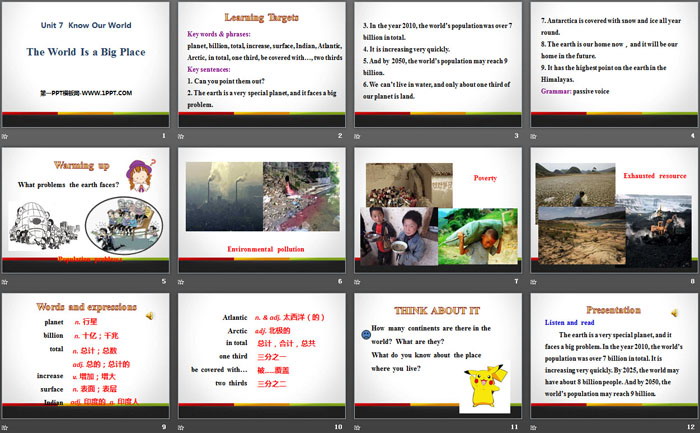Image resolution: width=700 pixels, height=433 pixels.
Task: Select the THINK ABOUT IT slide thumbnail
Action: (438, 356)
